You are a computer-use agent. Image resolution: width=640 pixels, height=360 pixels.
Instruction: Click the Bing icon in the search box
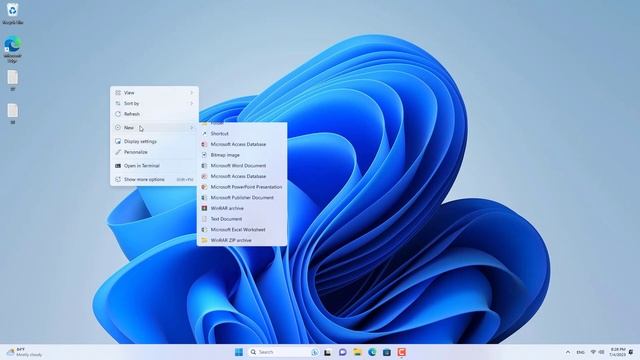[x=314, y=352]
